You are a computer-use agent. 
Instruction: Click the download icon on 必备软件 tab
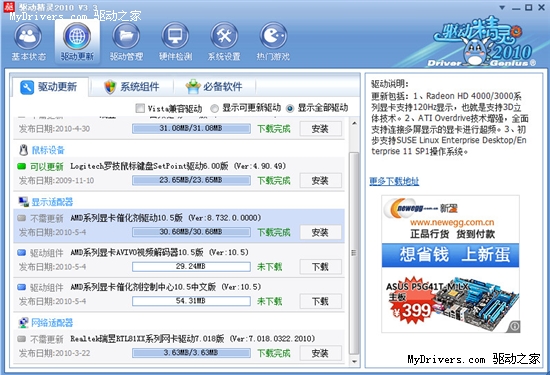pyautogui.click(x=193, y=87)
